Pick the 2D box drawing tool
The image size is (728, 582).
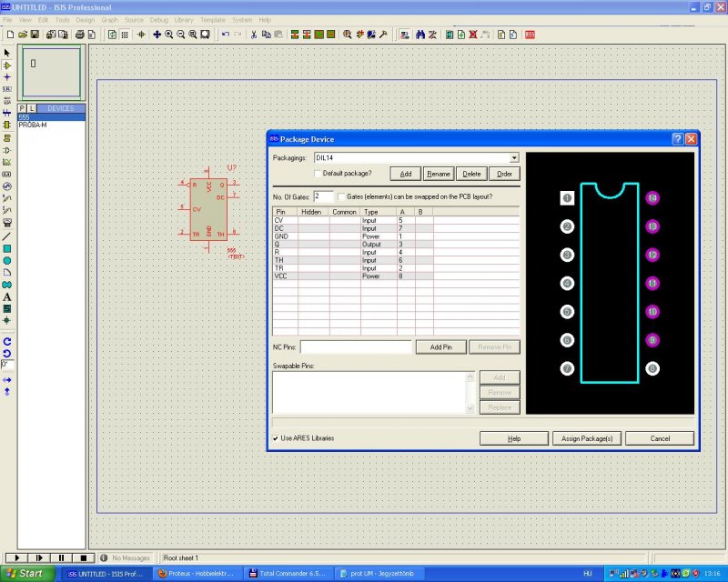(7, 249)
